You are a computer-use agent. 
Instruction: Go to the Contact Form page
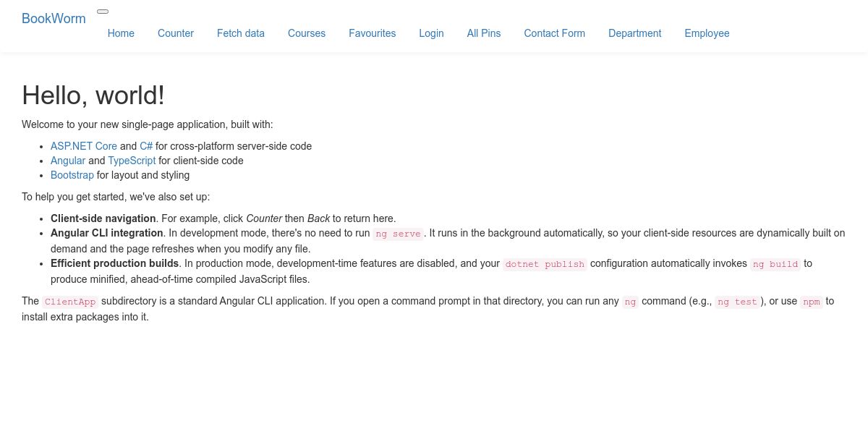click(555, 33)
